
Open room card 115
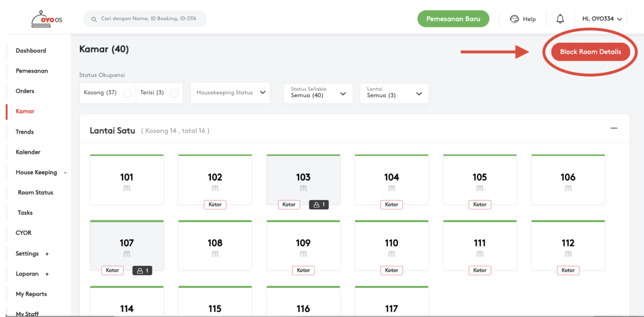point(215,301)
